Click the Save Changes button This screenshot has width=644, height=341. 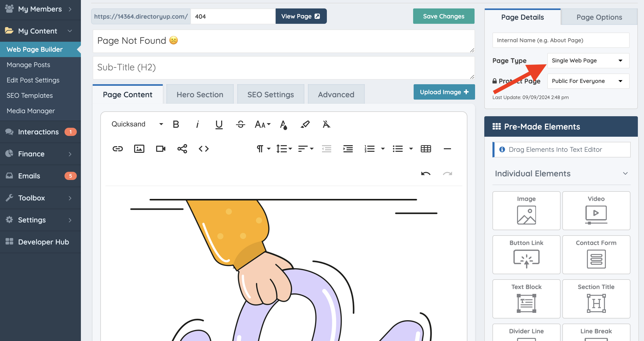click(x=444, y=16)
